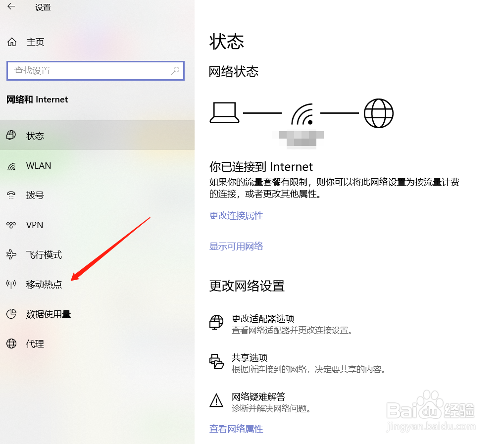The image size is (504, 444).
Task: Click the search magnifier icon
Action: point(175,70)
